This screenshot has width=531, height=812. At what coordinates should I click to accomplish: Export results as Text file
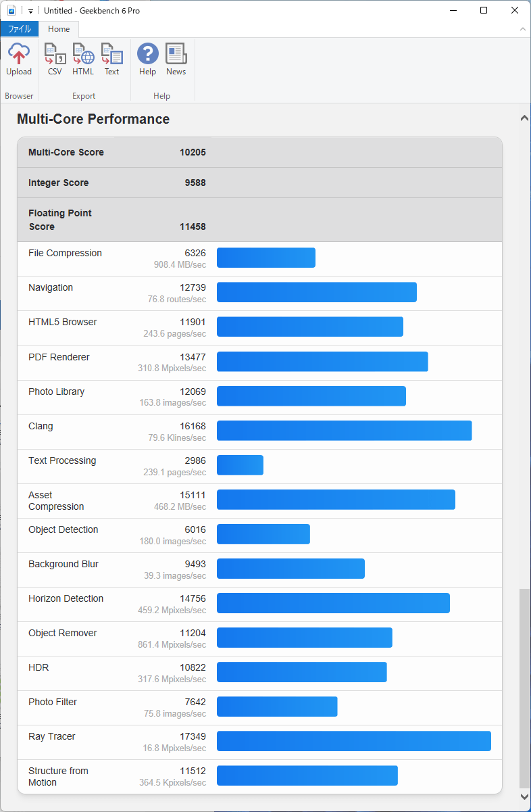(111, 54)
